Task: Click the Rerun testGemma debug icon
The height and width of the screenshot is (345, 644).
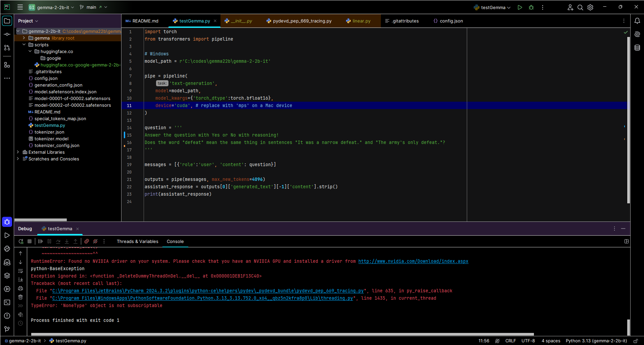Action: (21, 241)
